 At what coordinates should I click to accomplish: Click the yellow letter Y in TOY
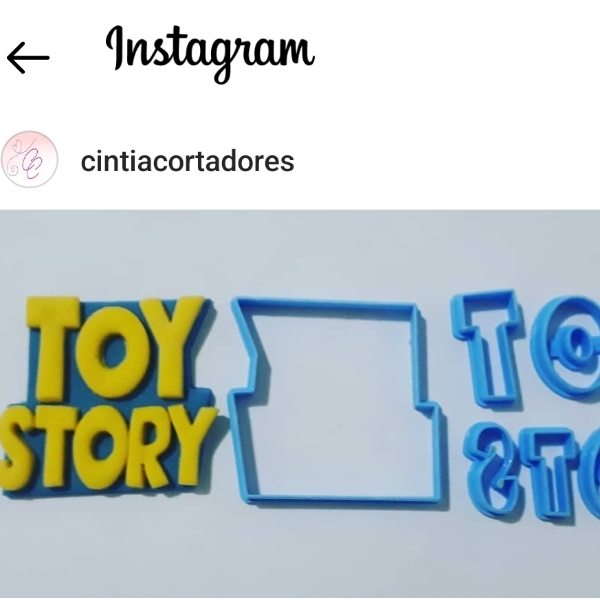[174, 346]
